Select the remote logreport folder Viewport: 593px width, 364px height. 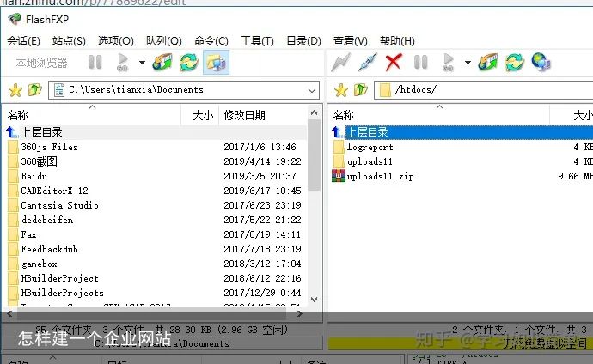click(462, 147)
